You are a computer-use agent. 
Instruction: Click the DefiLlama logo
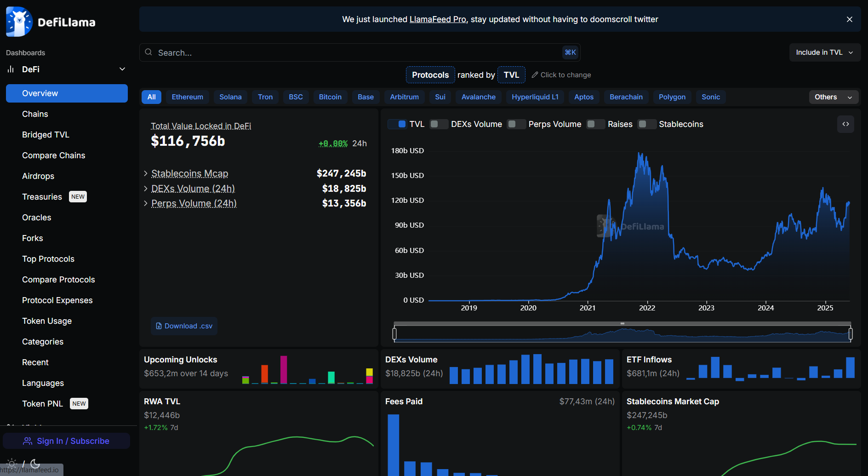point(51,22)
